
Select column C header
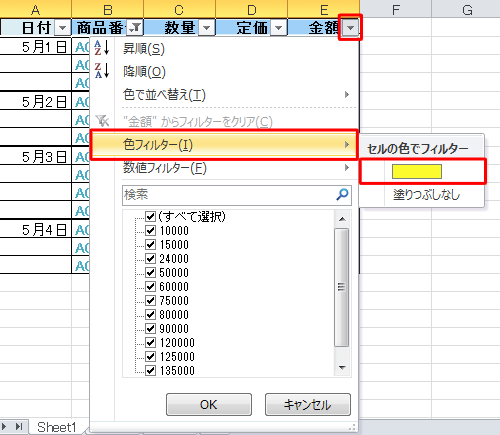pyautogui.click(x=179, y=9)
